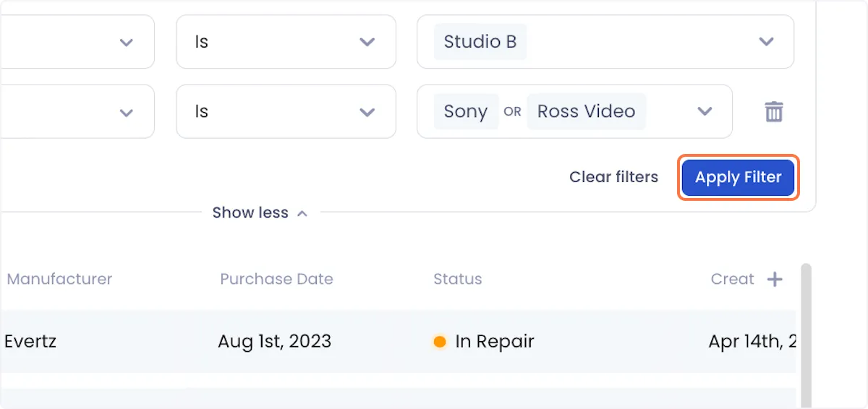Open the 'Is' operator dropdown in Studio B row
The height and width of the screenshot is (409, 868).
(x=286, y=42)
